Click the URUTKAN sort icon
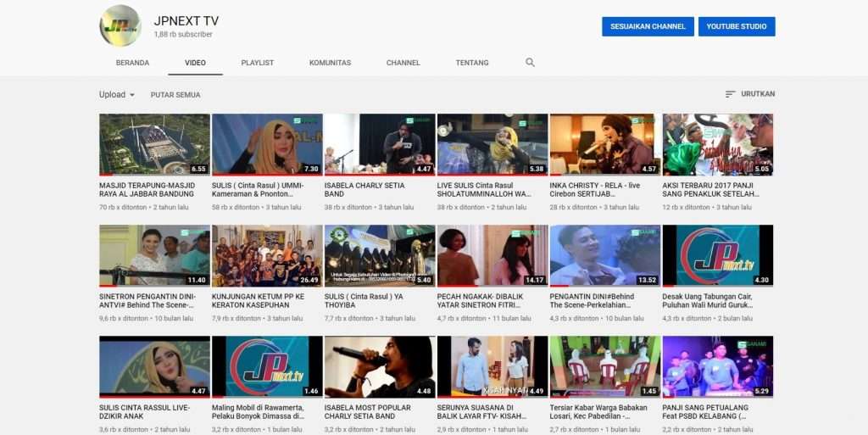 tap(730, 94)
